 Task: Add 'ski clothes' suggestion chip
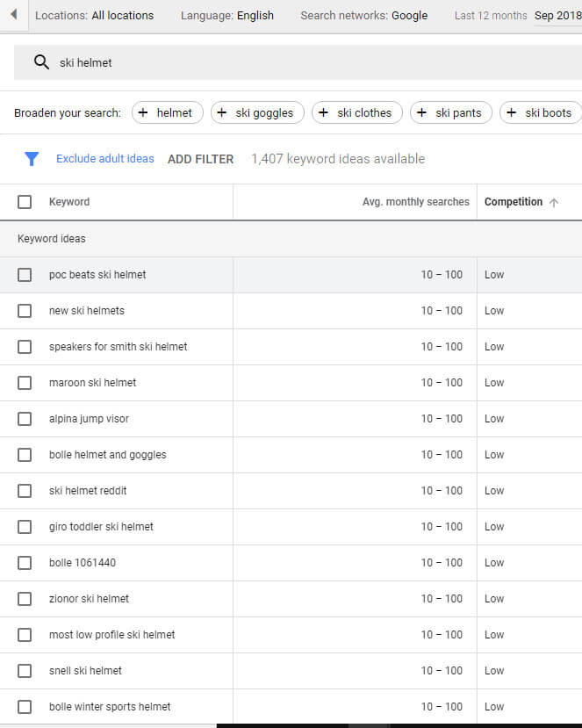click(356, 112)
